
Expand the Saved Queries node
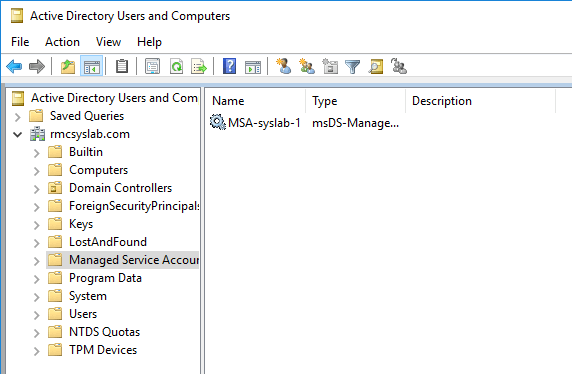17,117
